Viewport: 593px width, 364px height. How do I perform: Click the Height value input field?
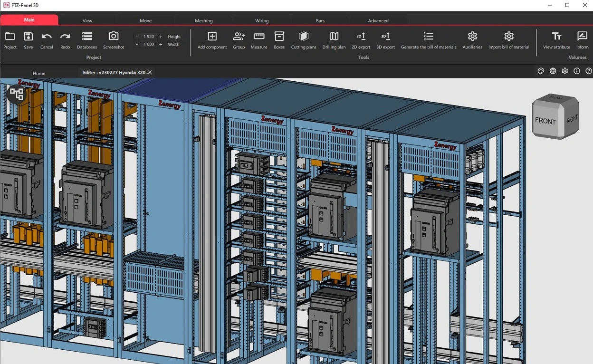tap(149, 37)
